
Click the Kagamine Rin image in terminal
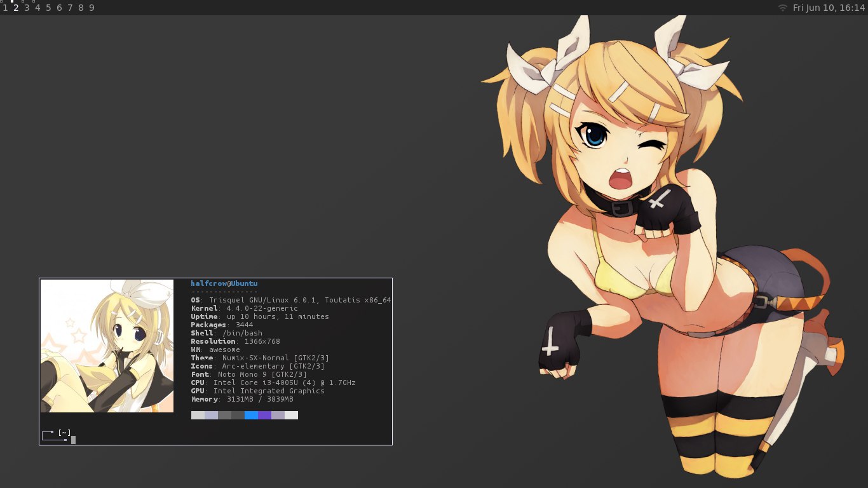click(107, 346)
